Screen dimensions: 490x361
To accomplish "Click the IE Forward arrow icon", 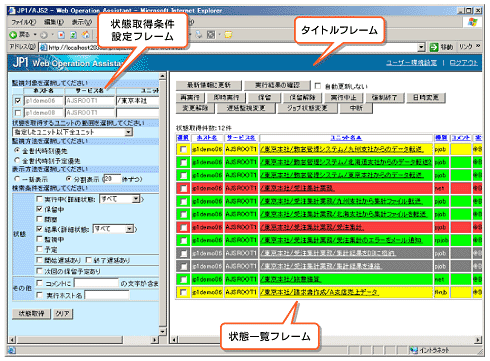I will click(x=44, y=35).
